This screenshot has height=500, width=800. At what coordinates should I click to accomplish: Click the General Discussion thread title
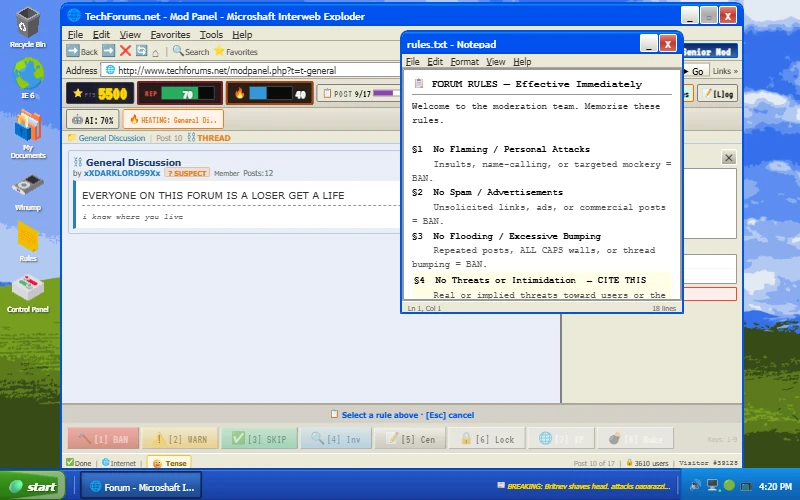tap(133, 162)
